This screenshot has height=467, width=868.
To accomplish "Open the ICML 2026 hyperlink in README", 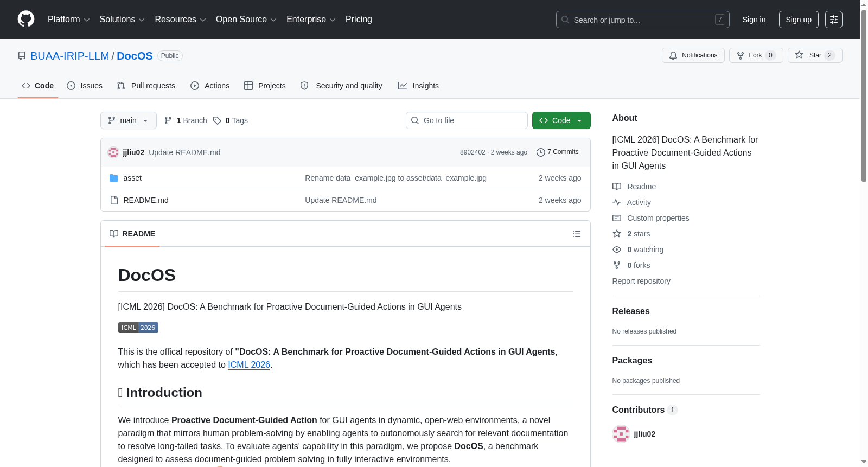I will click(x=249, y=365).
